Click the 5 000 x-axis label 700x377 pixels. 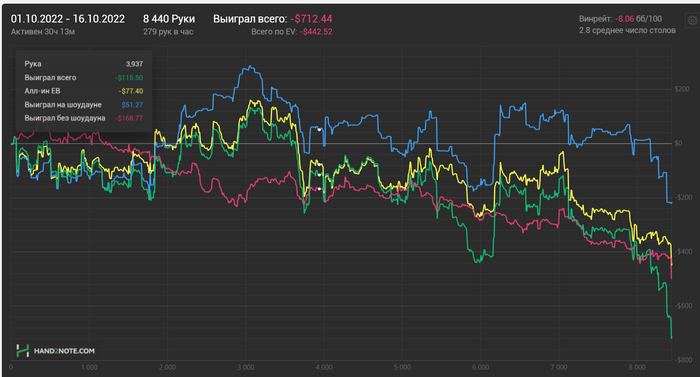click(402, 368)
